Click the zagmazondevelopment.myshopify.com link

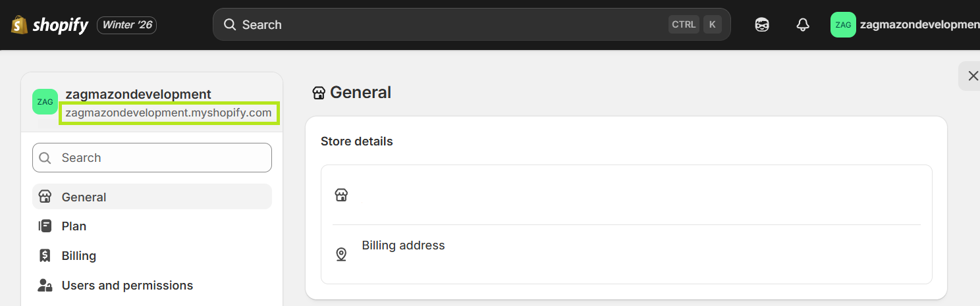click(x=169, y=113)
